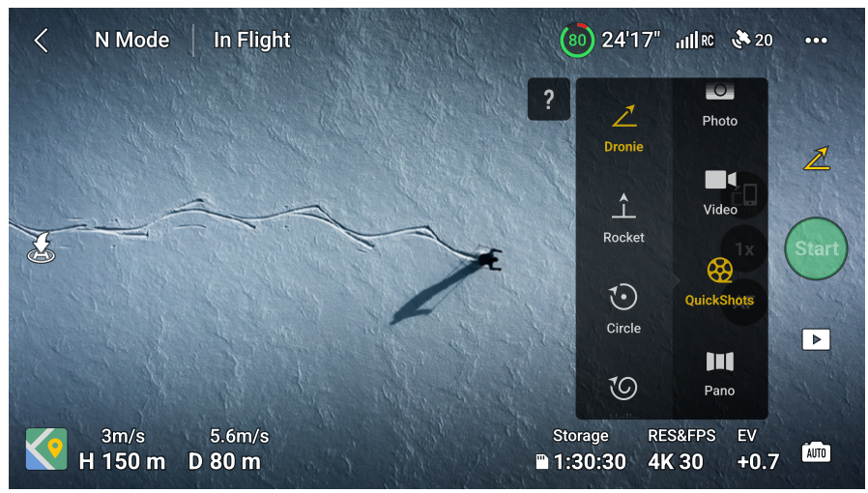Screen dimensions: 868x493
Task: Select the Pano shooting mode
Action: pyautogui.click(x=720, y=375)
